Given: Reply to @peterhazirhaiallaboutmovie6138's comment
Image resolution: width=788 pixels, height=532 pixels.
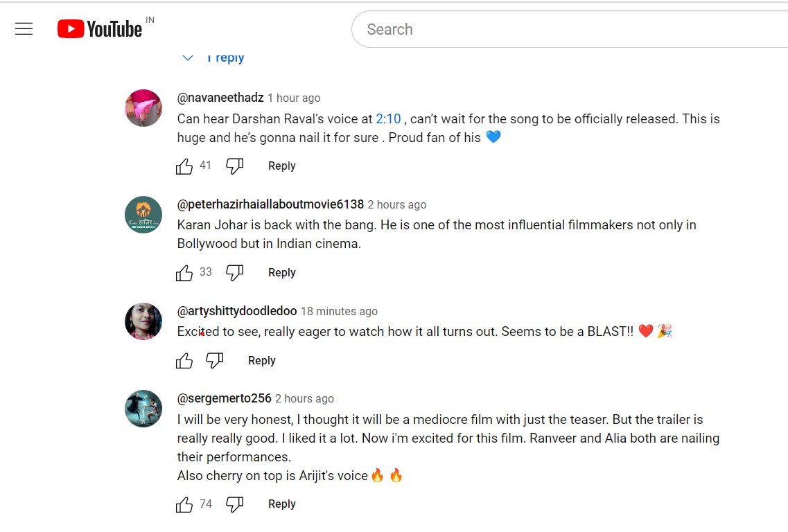Looking at the screenshot, I should (x=281, y=273).
